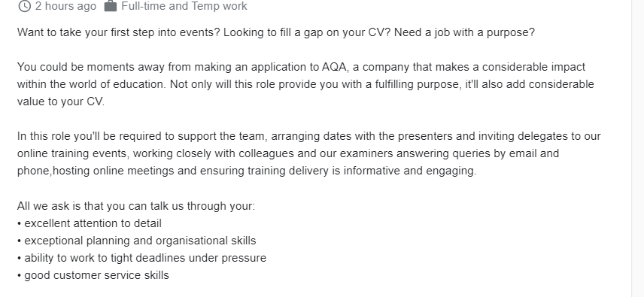The height and width of the screenshot is (297, 644).
Task: Click the vertical strip at the right edge
Action: 637,149
